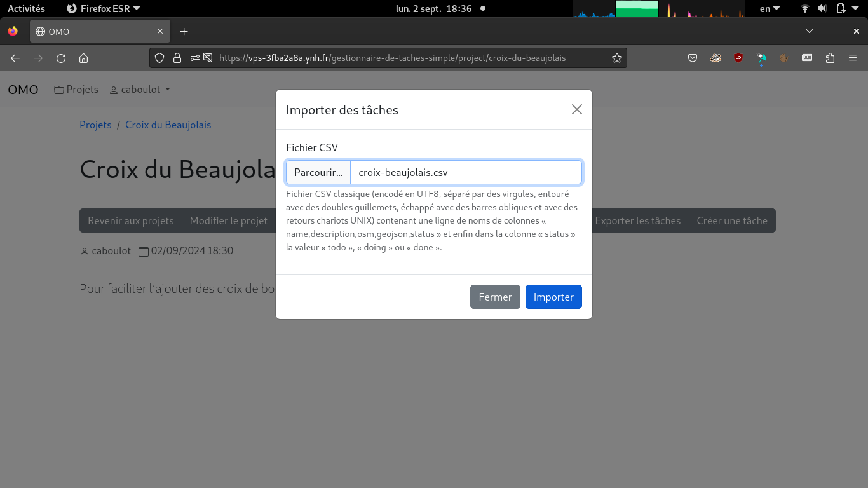Open the 'en' keyboard layout dropdown
Screen dimensions: 868x488
tap(770, 8)
